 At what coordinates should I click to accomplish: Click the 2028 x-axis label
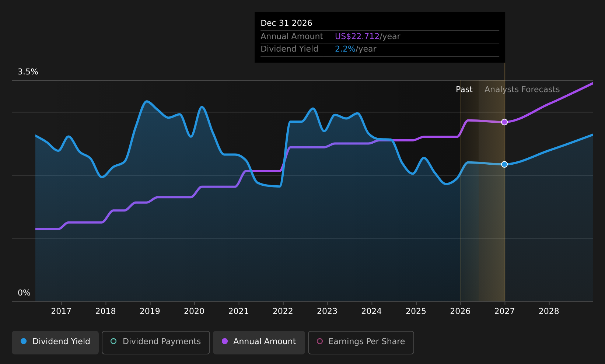[549, 311]
